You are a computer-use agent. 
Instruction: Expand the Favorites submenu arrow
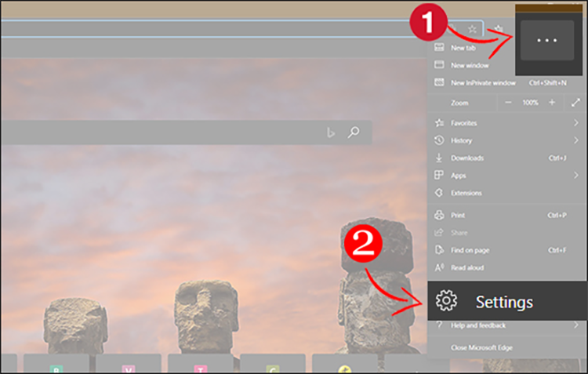pyautogui.click(x=576, y=122)
